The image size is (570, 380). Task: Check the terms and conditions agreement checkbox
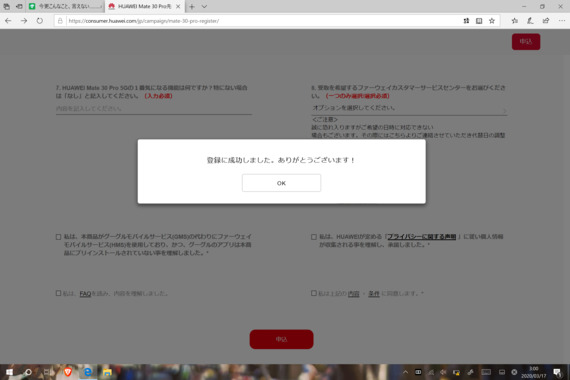pyautogui.click(x=314, y=293)
